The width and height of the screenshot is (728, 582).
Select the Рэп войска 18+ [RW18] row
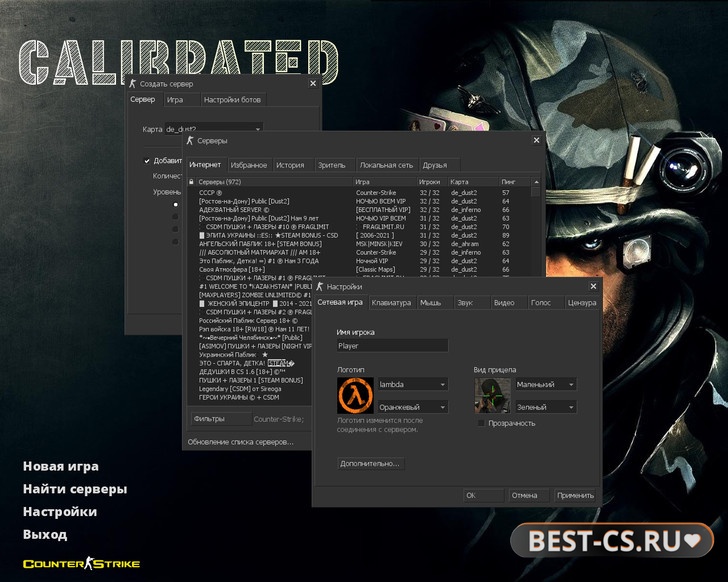(x=250, y=329)
